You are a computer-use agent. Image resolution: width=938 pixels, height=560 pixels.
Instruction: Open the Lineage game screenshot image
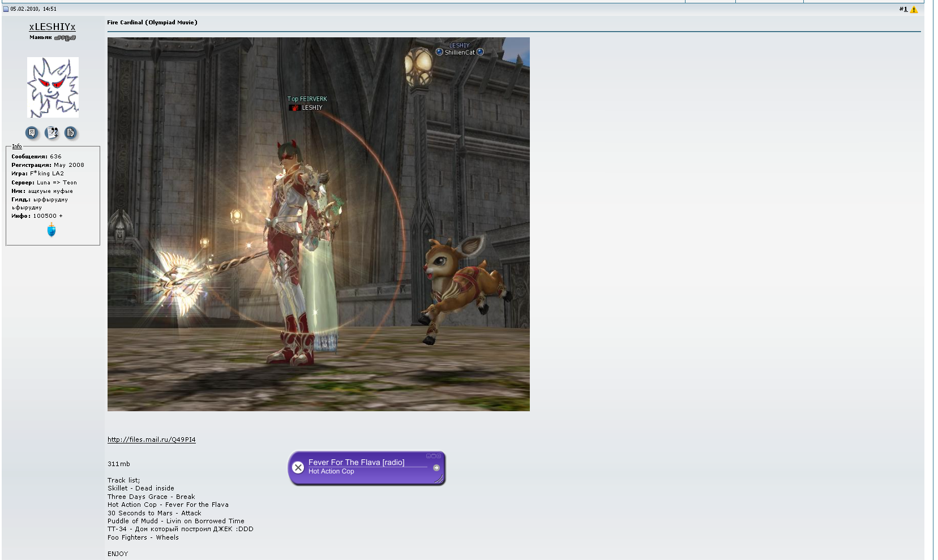(318, 224)
